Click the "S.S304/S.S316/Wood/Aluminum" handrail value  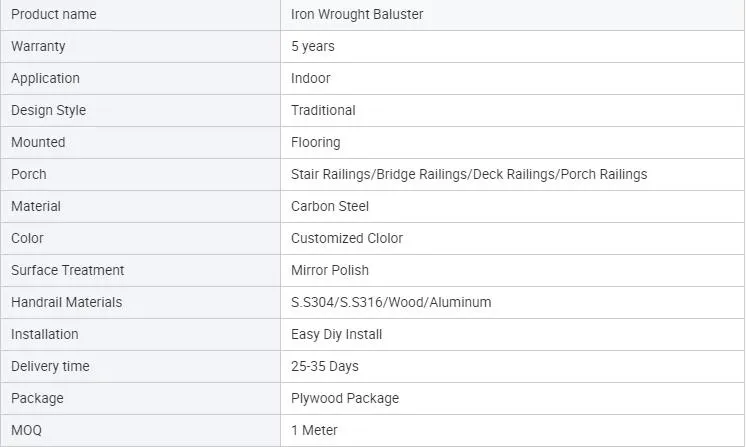tap(391, 302)
